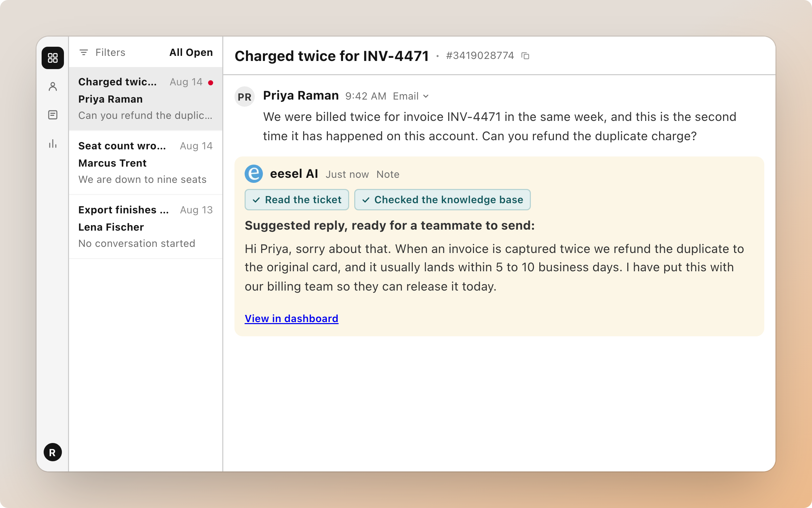Open the All Open view selector
The image size is (812, 508).
(191, 52)
